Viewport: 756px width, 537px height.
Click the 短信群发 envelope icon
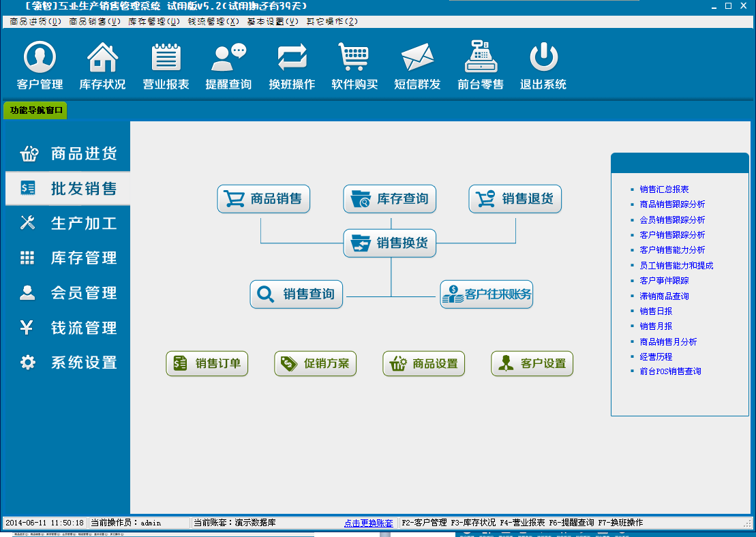coord(417,57)
